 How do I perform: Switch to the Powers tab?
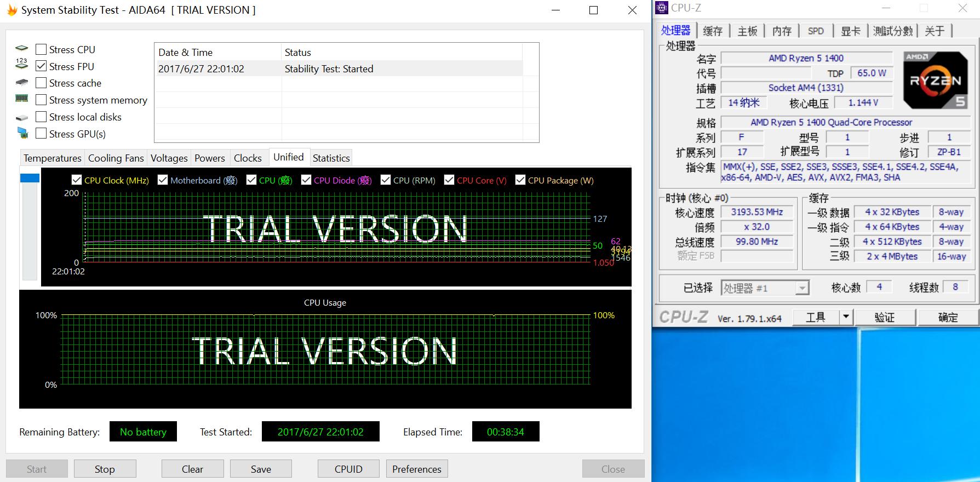coord(210,158)
